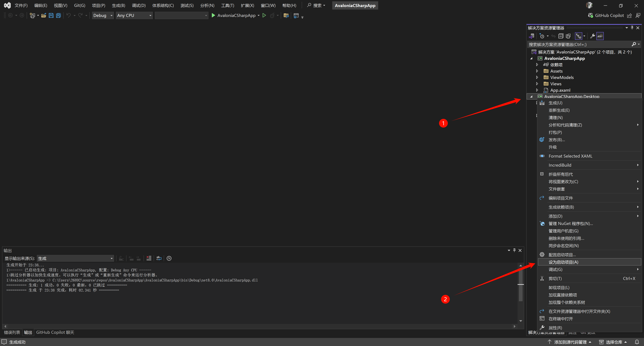
Task: Click the notifications bell in status bar
Action: click(637, 342)
